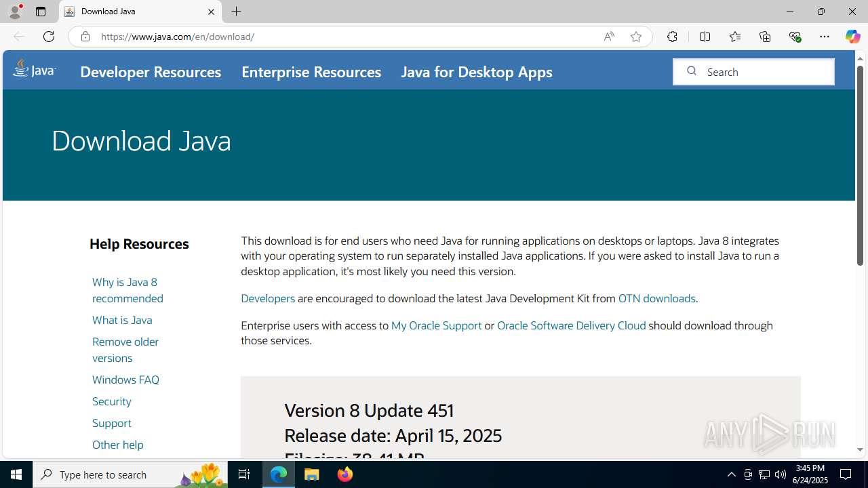Click the address bar URL

pos(178,37)
